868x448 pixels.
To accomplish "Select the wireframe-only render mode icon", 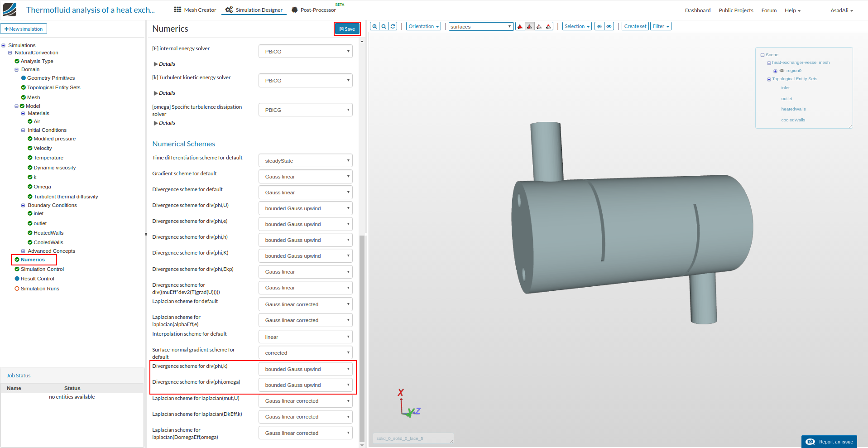I will point(539,27).
